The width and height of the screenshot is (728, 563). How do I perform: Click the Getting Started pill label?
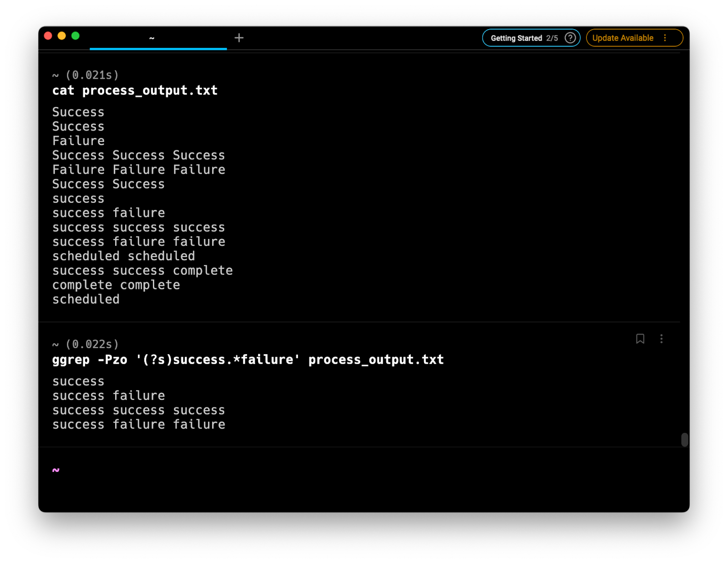click(517, 38)
